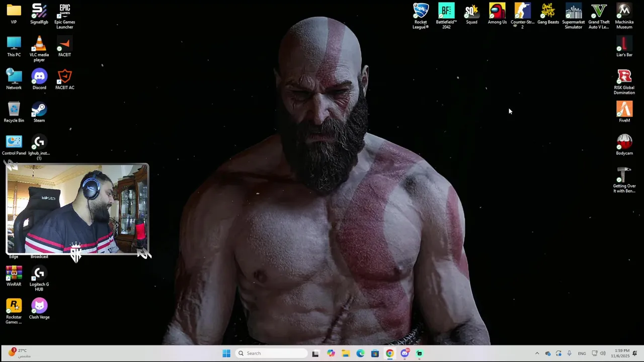Launch Logitech G HUB shortcut

coord(39,279)
